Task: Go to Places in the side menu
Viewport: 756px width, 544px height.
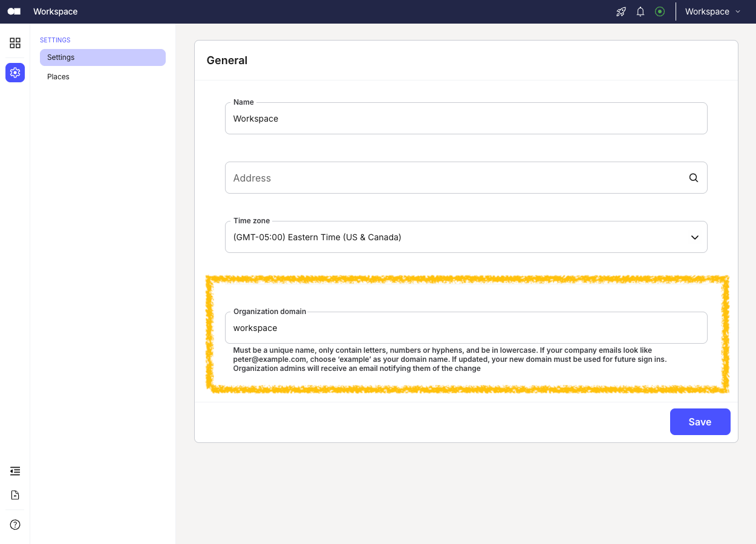Action: (x=59, y=77)
